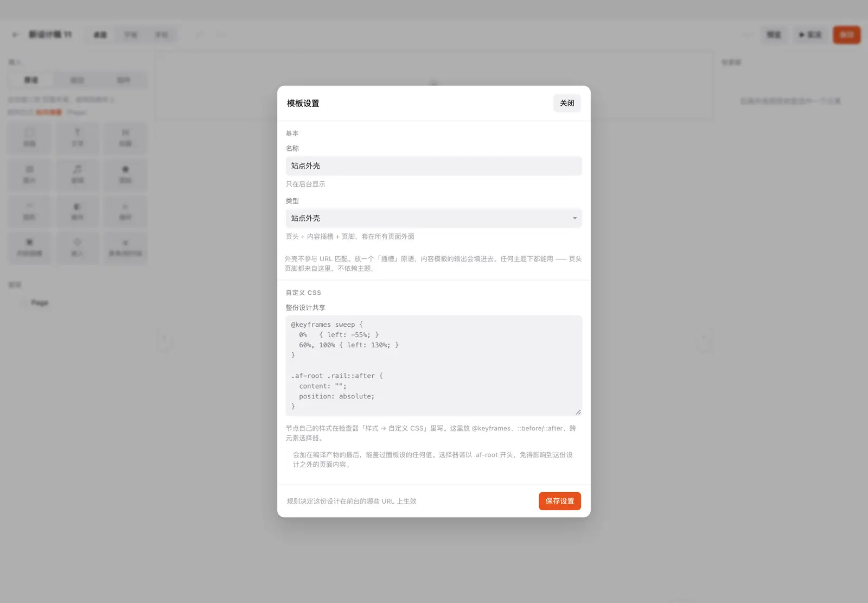Click the 模板设置 dialog title
Image resolution: width=868 pixels, height=603 pixels.
click(303, 103)
